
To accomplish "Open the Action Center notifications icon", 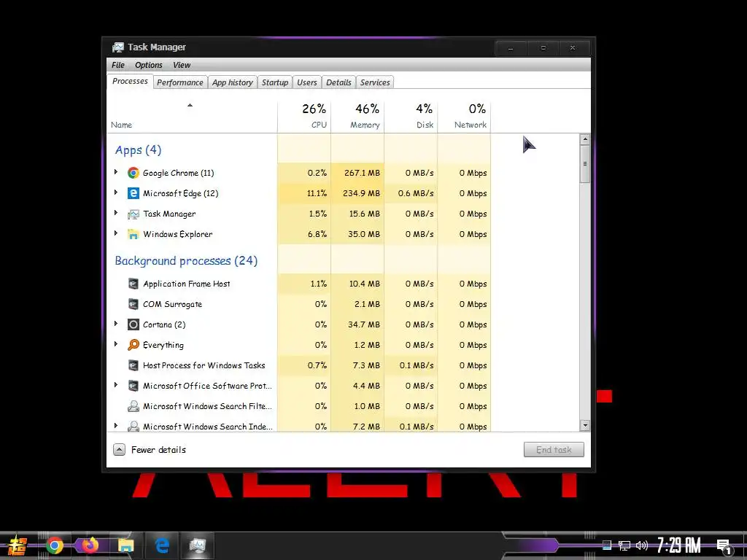I will click(x=724, y=546).
